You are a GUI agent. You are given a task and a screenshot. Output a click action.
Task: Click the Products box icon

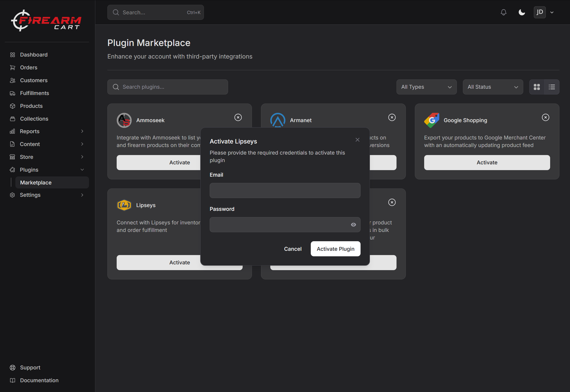click(x=13, y=106)
